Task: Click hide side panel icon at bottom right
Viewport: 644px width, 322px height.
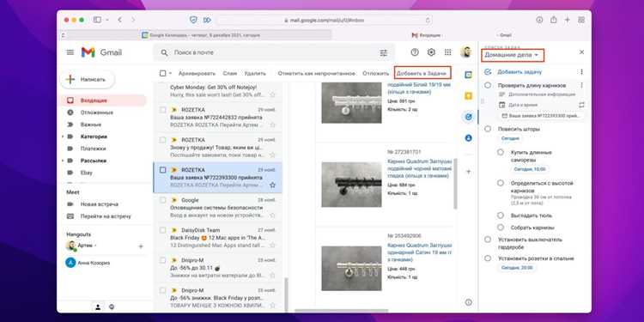Action: (469, 302)
